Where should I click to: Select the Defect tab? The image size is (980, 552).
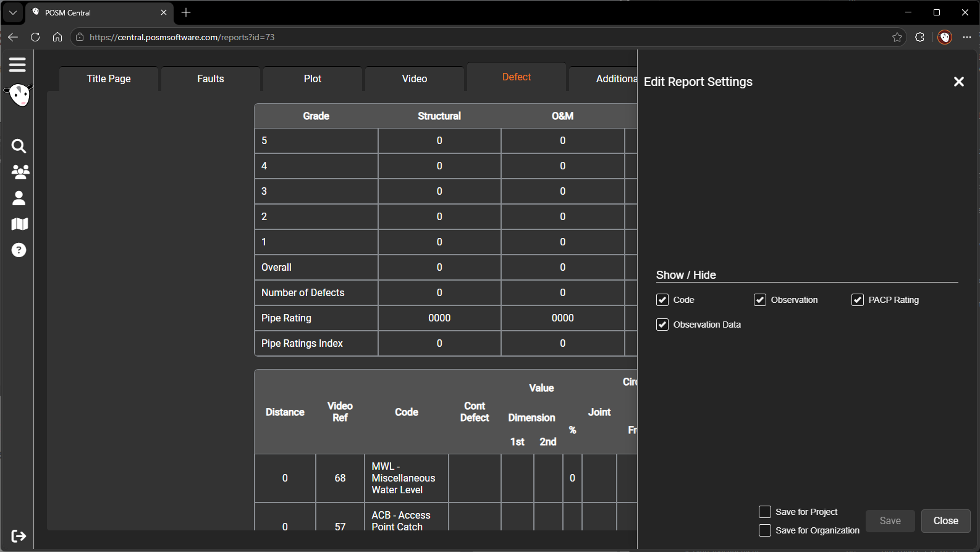(517, 77)
